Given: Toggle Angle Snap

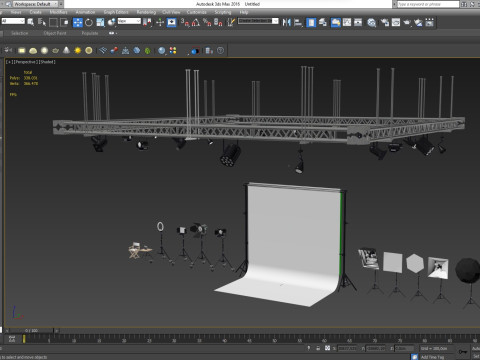Looking at the screenshot, I should point(196,22).
